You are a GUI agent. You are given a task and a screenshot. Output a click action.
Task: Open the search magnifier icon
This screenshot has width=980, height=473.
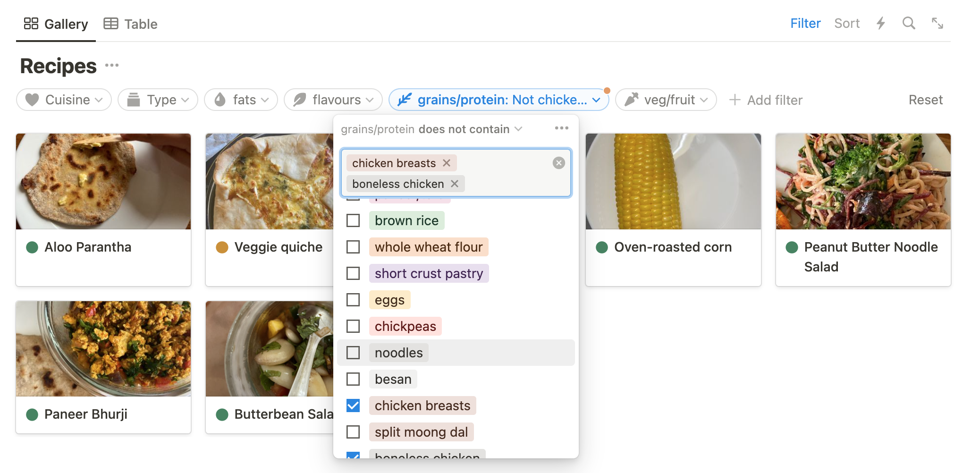coord(908,23)
